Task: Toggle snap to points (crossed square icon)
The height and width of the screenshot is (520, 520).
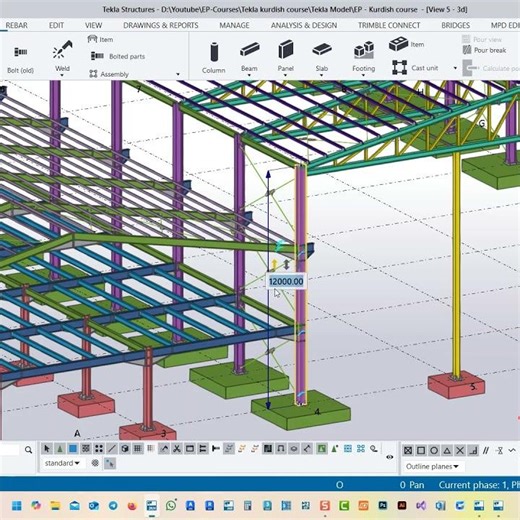Action: pyautogui.click(x=408, y=451)
